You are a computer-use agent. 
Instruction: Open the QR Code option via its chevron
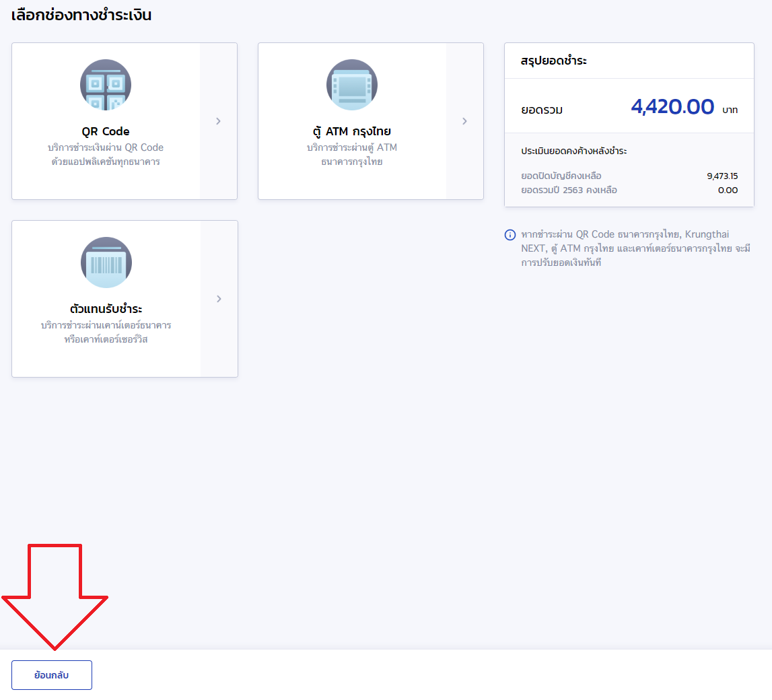click(x=218, y=121)
